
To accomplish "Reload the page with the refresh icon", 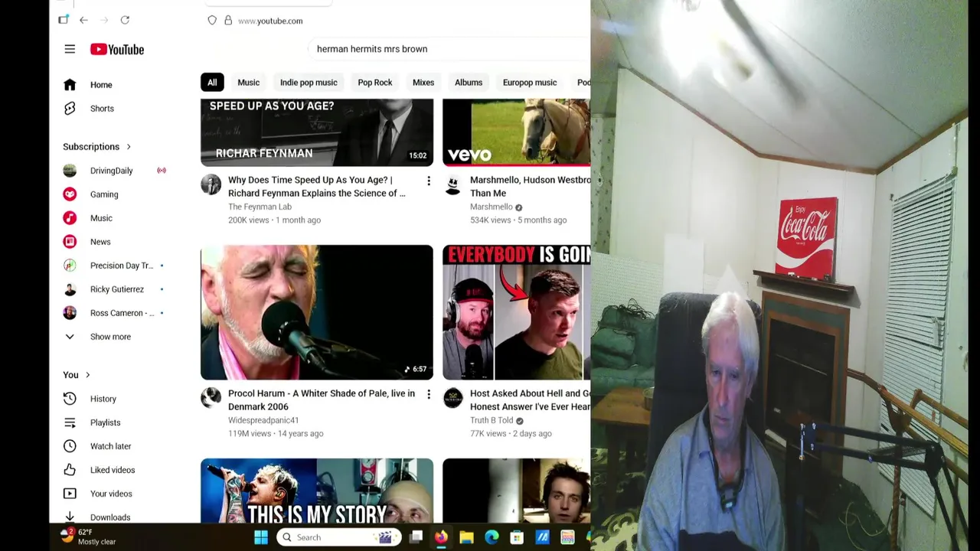I will point(125,20).
